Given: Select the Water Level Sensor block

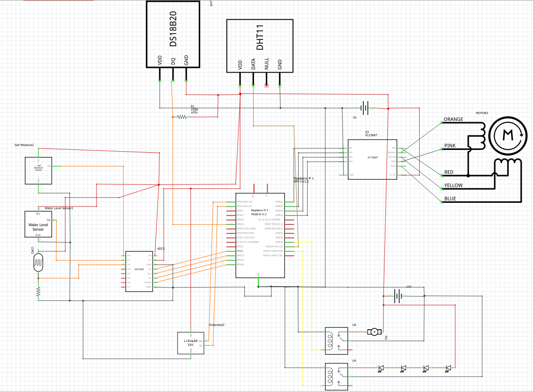Looking at the screenshot, I should point(38,224).
